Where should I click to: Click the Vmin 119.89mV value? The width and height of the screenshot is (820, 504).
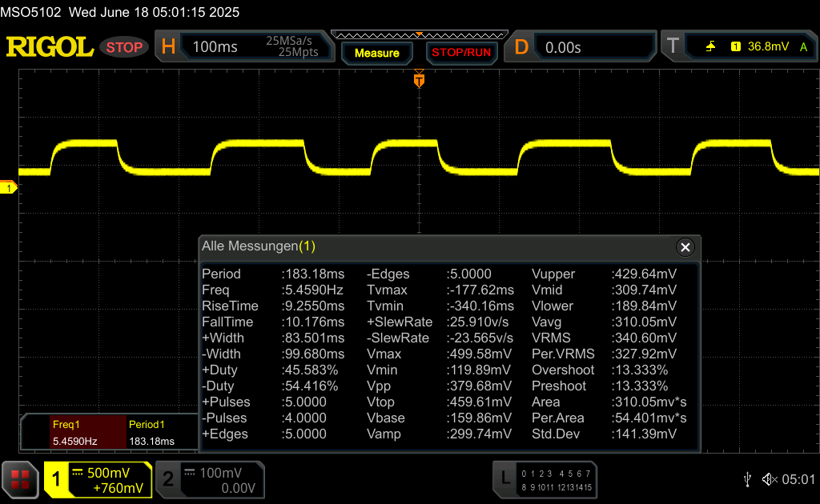[479, 370]
